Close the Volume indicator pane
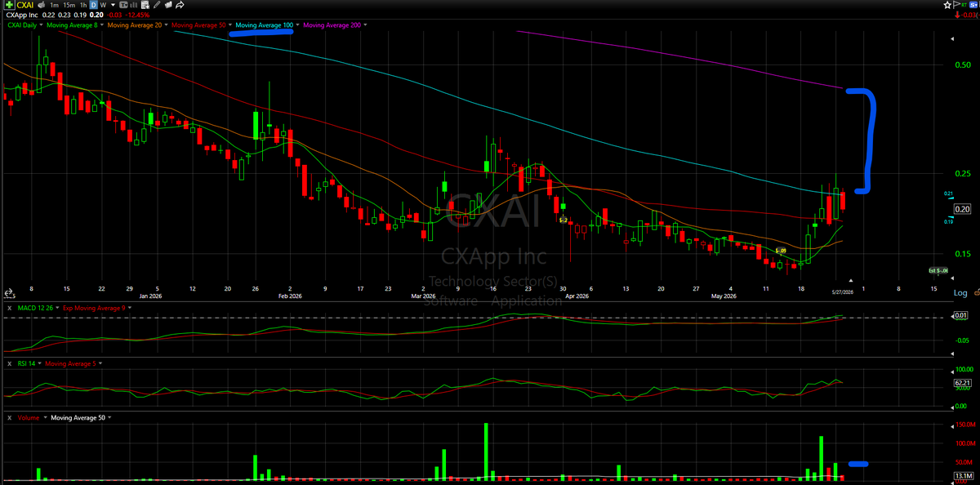 pos(10,417)
